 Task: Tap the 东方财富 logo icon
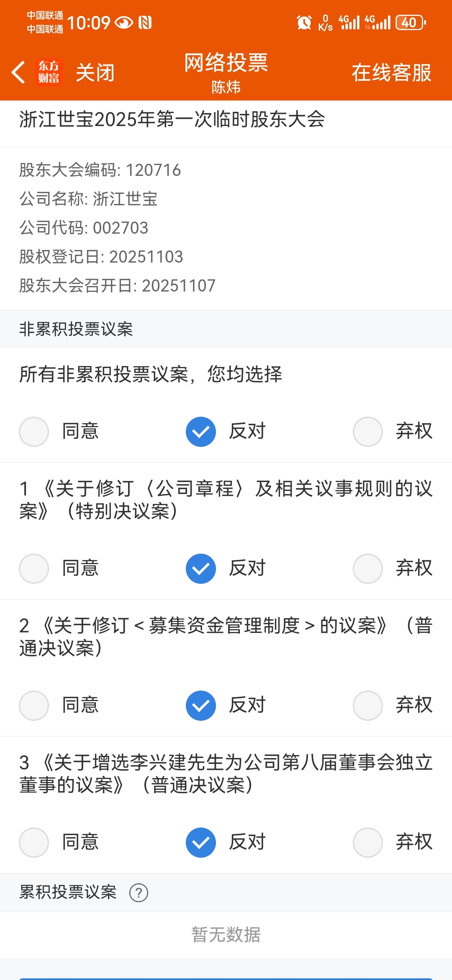click(49, 72)
